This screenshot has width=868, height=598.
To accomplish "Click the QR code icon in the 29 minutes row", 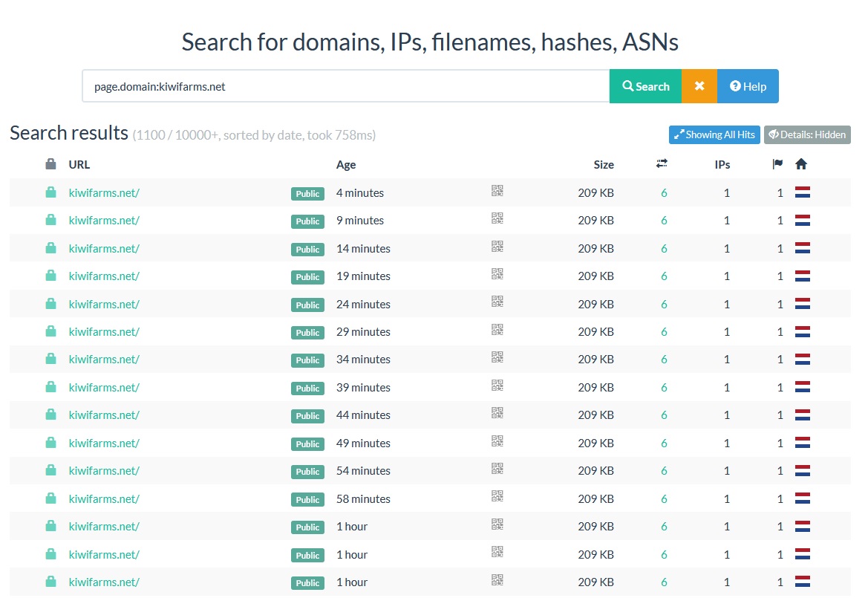I will [x=497, y=330].
